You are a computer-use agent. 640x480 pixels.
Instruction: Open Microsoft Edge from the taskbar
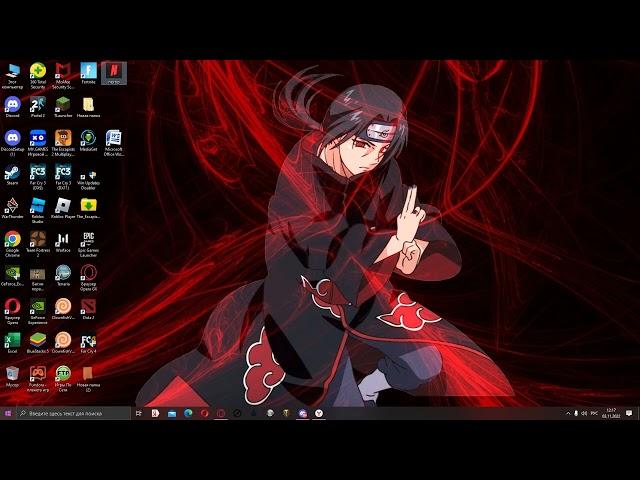coord(188,413)
